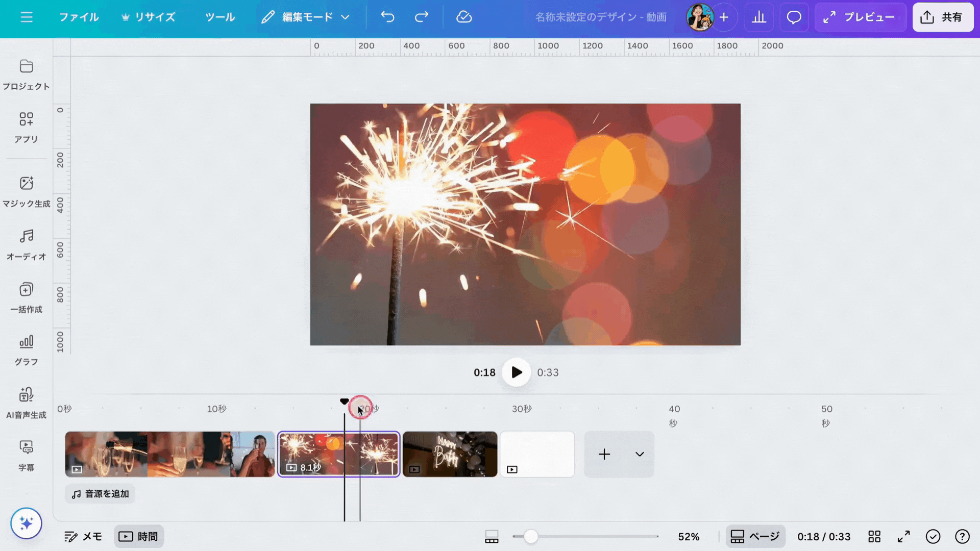Toggle the メモ notes panel

pyautogui.click(x=83, y=537)
